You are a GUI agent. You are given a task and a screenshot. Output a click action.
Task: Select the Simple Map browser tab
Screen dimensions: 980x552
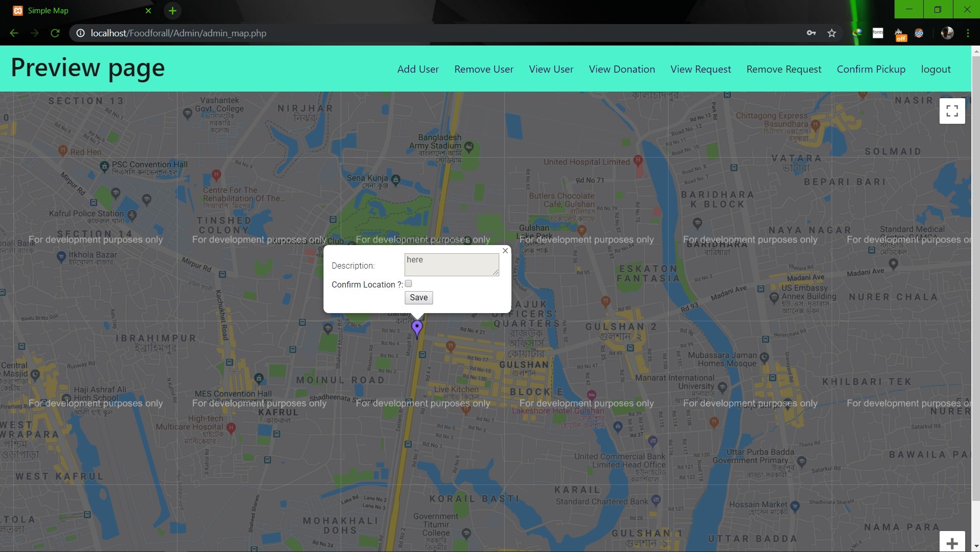click(82, 11)
